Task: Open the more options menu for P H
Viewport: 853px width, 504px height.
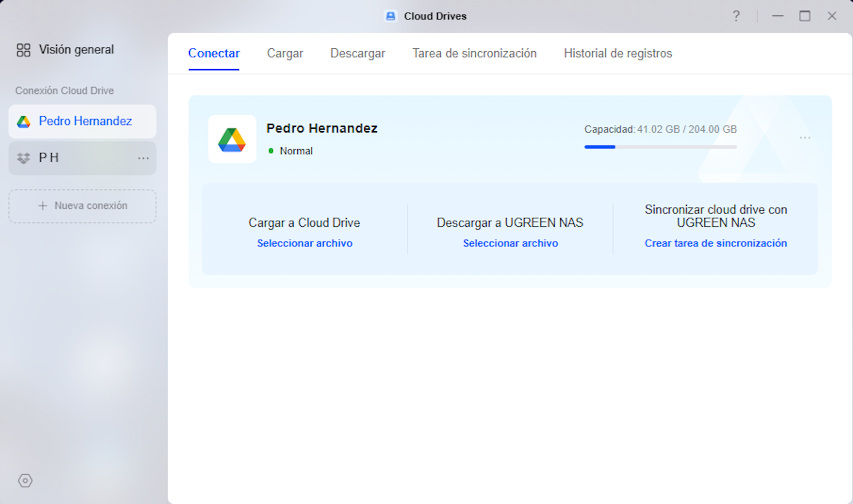Action: point(143,158)
